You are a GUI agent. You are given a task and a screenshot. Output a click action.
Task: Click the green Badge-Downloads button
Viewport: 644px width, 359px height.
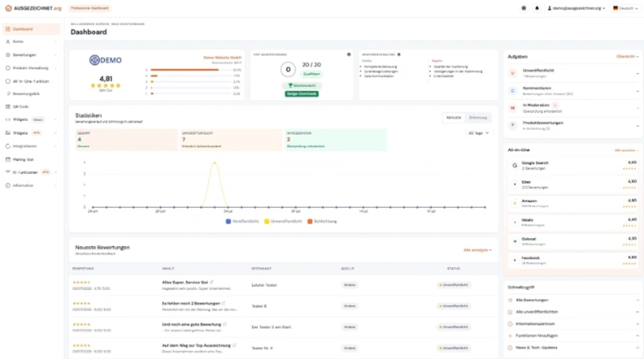pyautogui.click(x=302, y=94)
